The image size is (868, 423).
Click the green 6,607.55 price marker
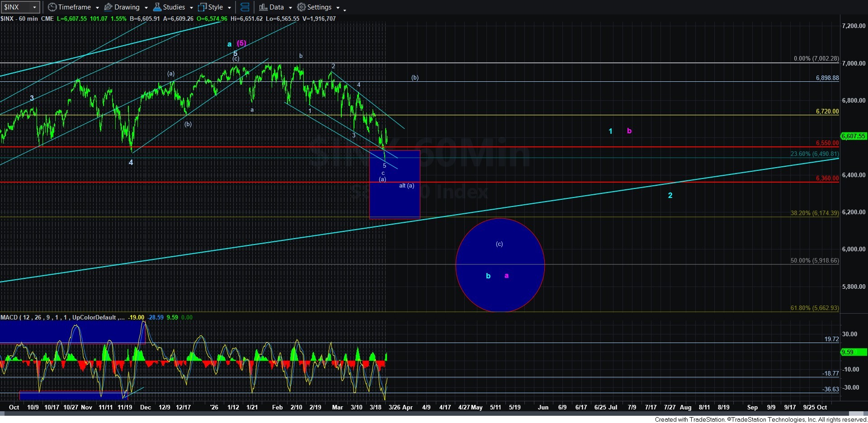pos(853,136)
